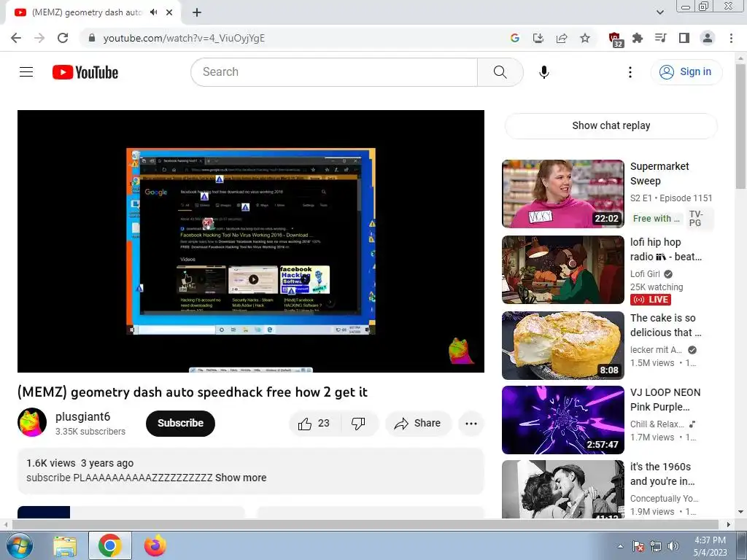This screenshot has height=560, width=747.
Task: Click the address bar URL
Action: click(x=184, y=38)
